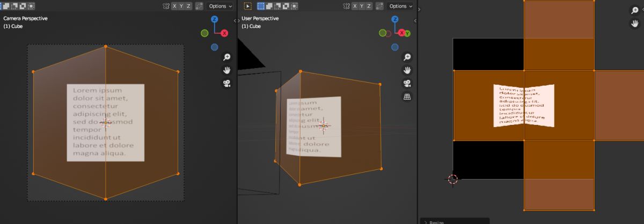Open Options dropdown in Camera viewport header
This screenshot has width=644, height=224.
pyautogui.click(x=220, y=6)
